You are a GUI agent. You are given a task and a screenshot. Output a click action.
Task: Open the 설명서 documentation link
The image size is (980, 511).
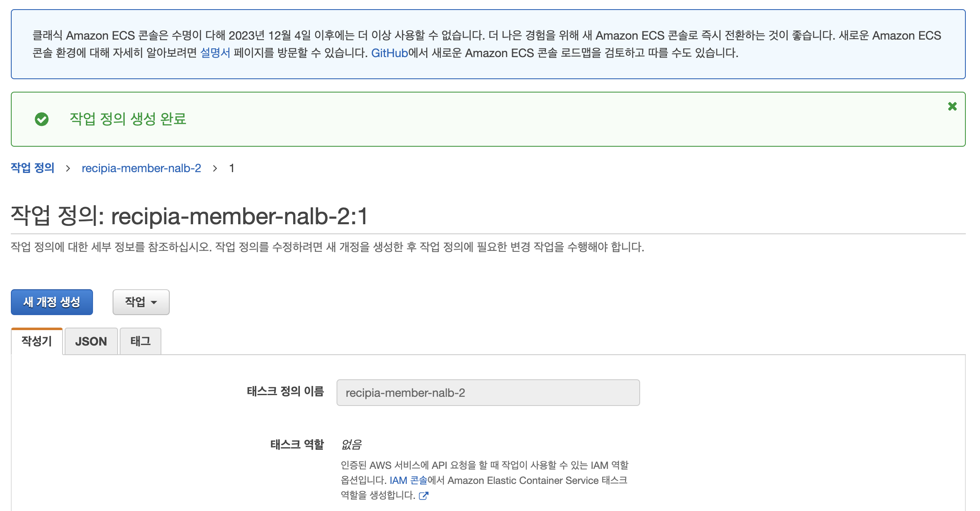(215, 53)
